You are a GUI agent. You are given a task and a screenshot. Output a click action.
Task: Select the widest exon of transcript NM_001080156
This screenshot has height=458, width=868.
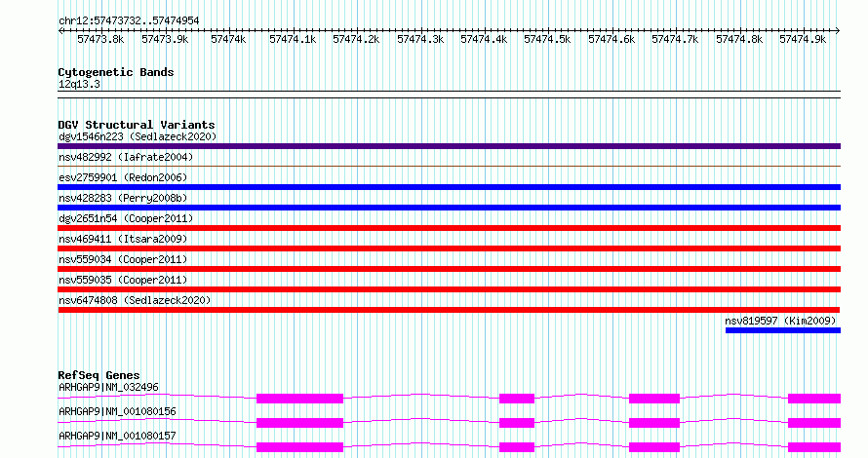[300, 423]
